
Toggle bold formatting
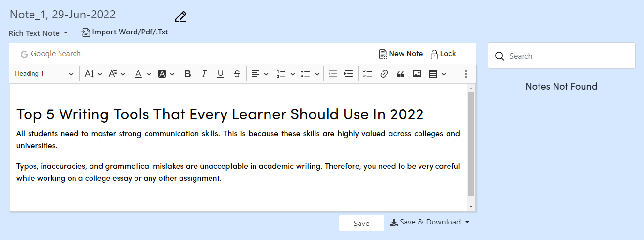[188, 74]
